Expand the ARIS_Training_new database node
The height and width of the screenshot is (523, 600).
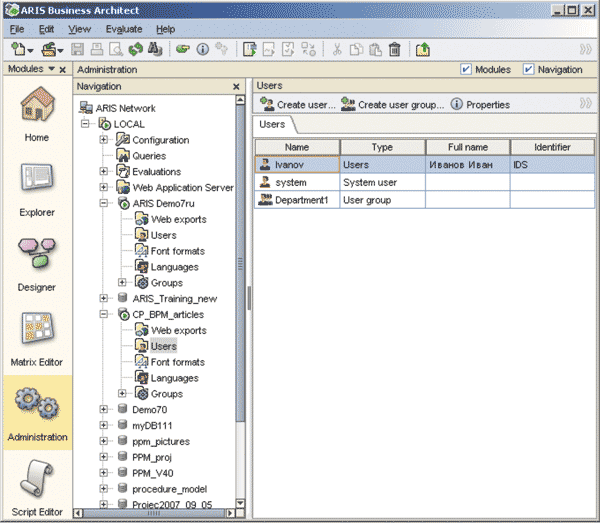point(103,298)
